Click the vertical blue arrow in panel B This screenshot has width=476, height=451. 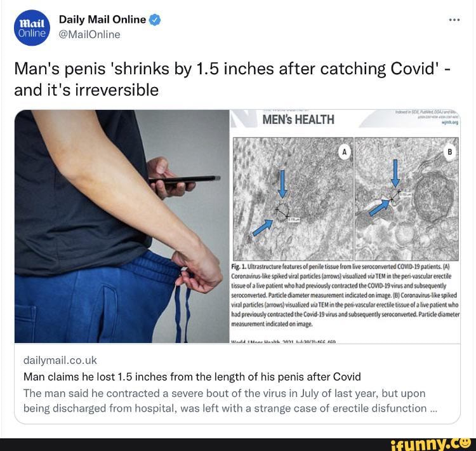click(395, 173)
